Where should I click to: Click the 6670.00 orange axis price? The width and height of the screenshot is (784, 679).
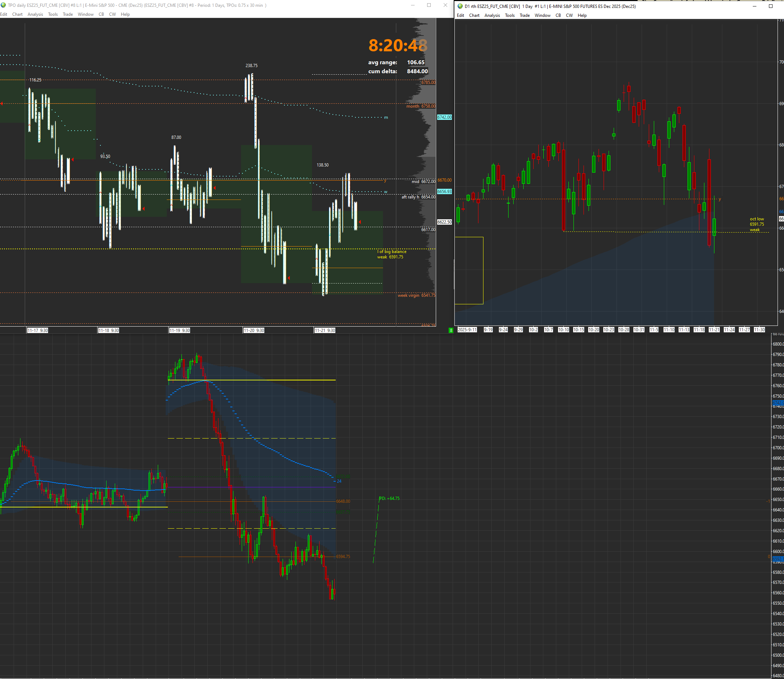[x=444, y=180]
